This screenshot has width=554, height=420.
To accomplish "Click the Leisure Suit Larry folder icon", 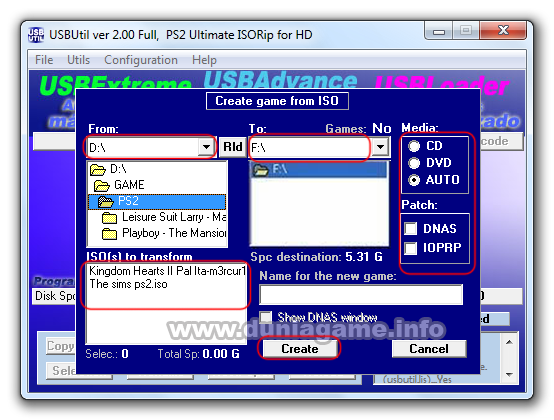I will (109, 218).
